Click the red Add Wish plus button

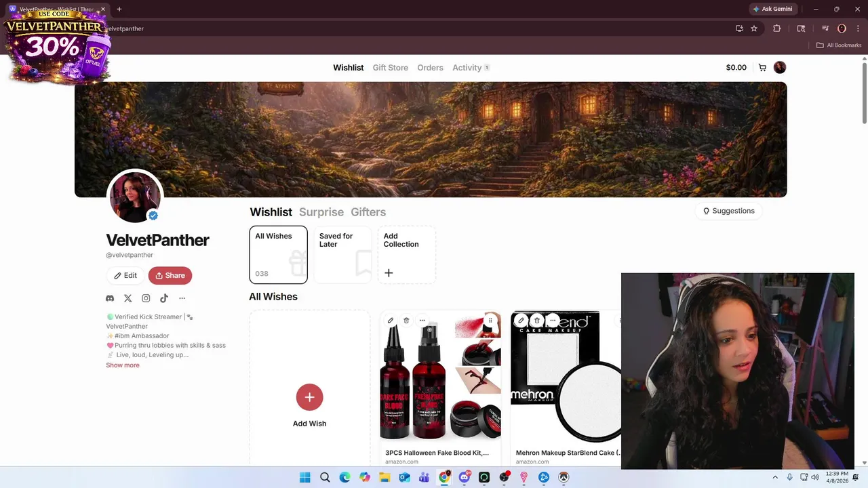[309, 397]
